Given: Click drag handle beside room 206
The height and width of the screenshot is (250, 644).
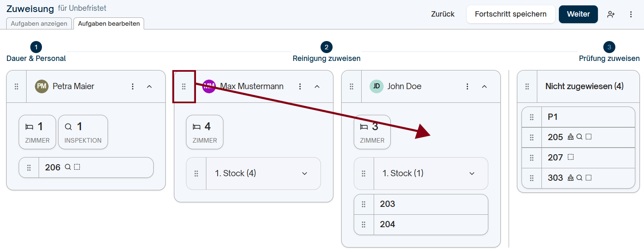Looking at the screenshot, I should click(29, 167).
